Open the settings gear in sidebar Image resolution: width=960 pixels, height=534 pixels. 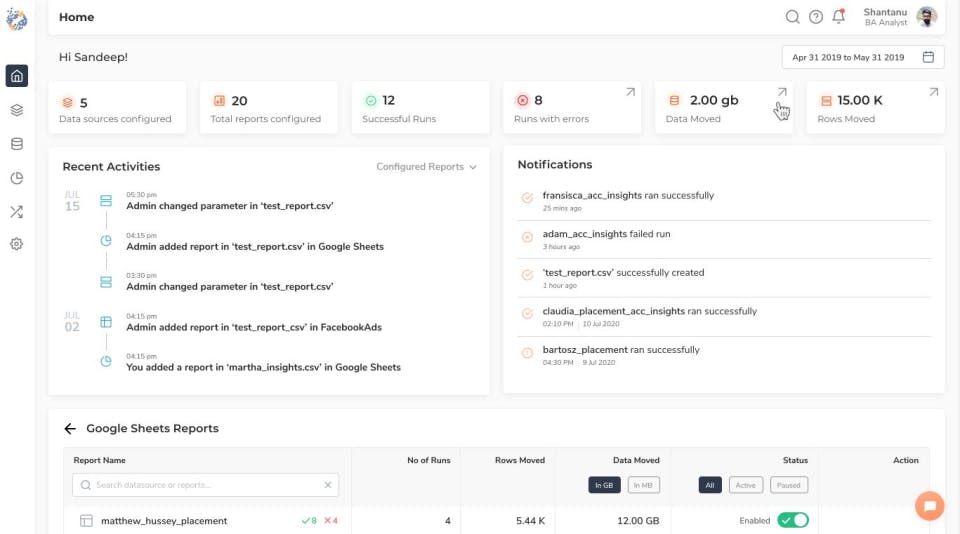pyautogui.click(x=16, y=244)
